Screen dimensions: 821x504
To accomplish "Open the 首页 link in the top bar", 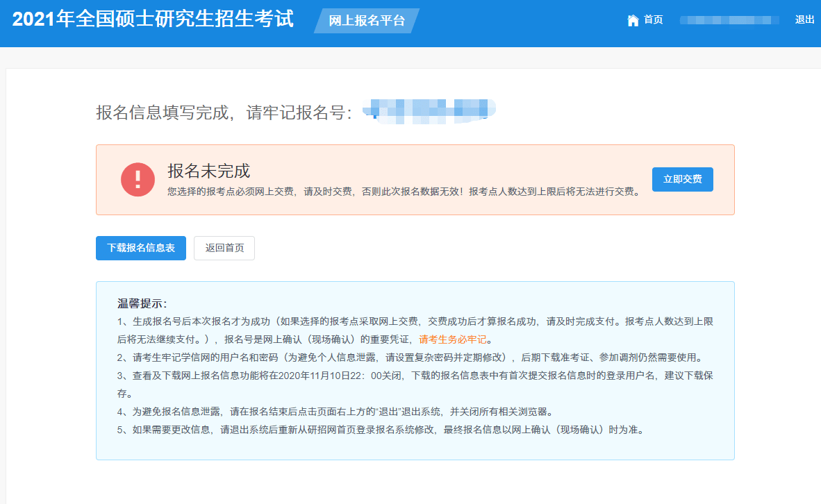I will [654, 20].
